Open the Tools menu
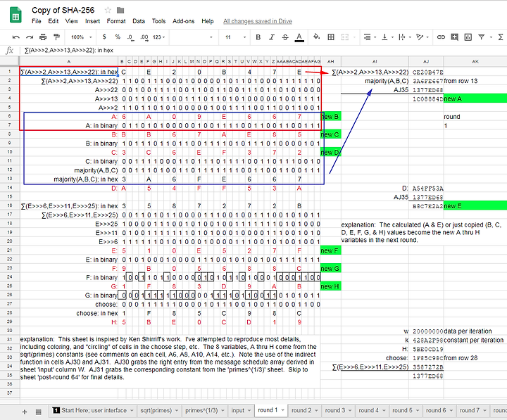507x420 pixels. (x=158, y=21)
